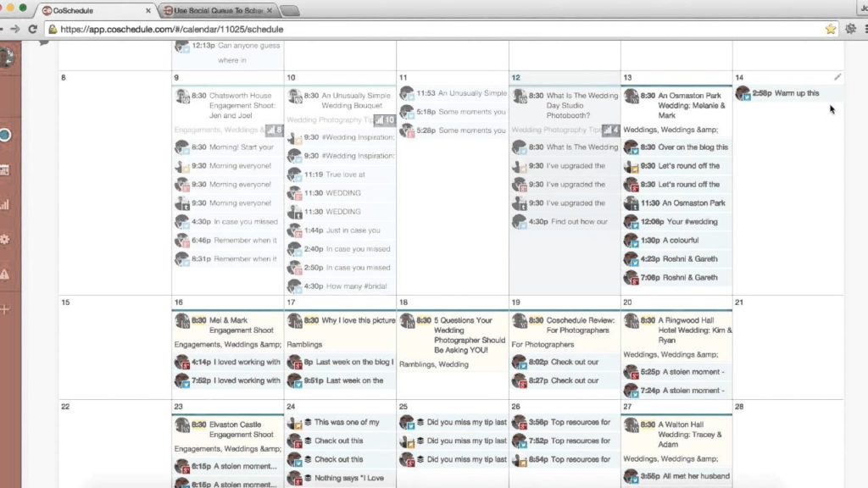Screen dimensions: 868x488
Task: Select '5:25p A stolen moment -' message
Action: point(676,373)
